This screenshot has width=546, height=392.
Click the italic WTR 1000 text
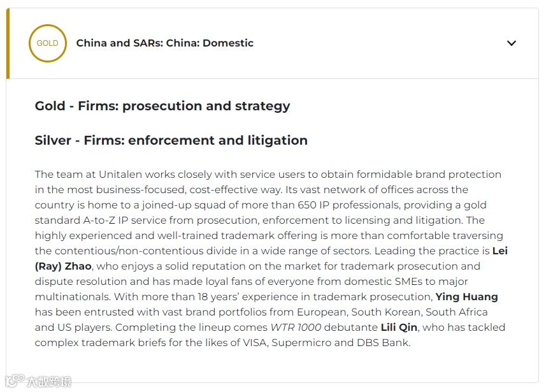point(296,327)
